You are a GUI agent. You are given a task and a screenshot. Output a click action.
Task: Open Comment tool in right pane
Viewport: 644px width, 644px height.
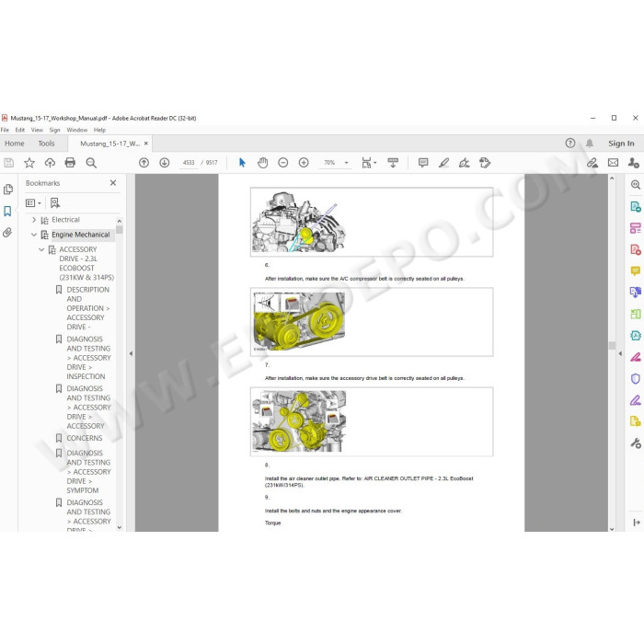[x=636, y=270]
